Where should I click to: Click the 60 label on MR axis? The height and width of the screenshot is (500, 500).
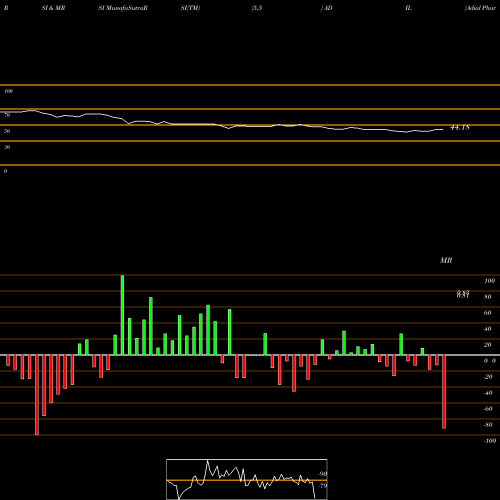(x=488, y=313)
